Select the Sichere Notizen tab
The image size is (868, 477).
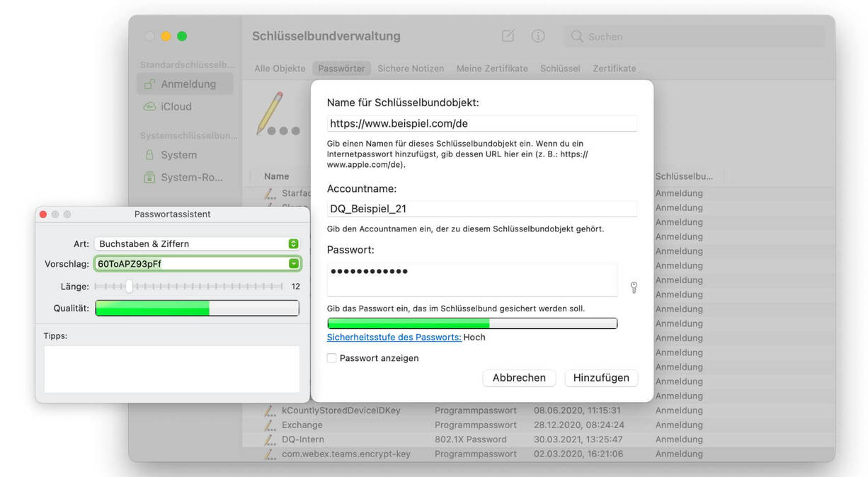[x=411, y=68]
